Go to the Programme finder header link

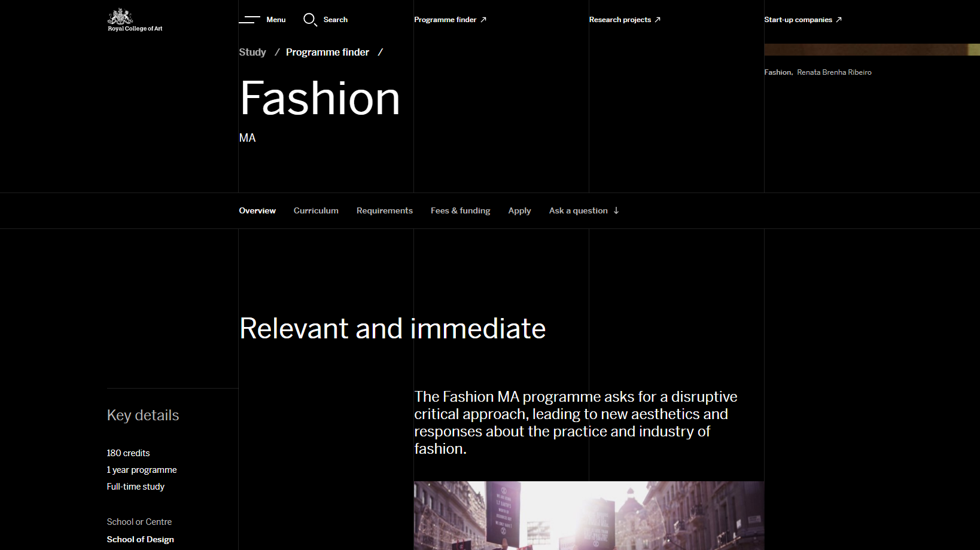pos(445,20)
